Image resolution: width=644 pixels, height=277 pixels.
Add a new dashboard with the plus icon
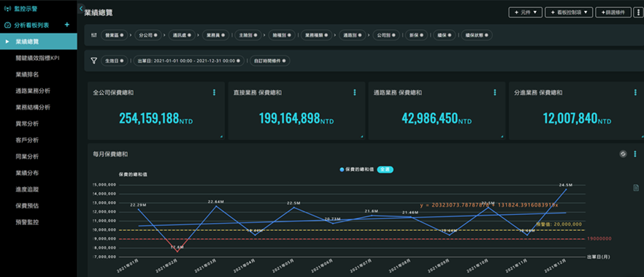coord(67,25)
